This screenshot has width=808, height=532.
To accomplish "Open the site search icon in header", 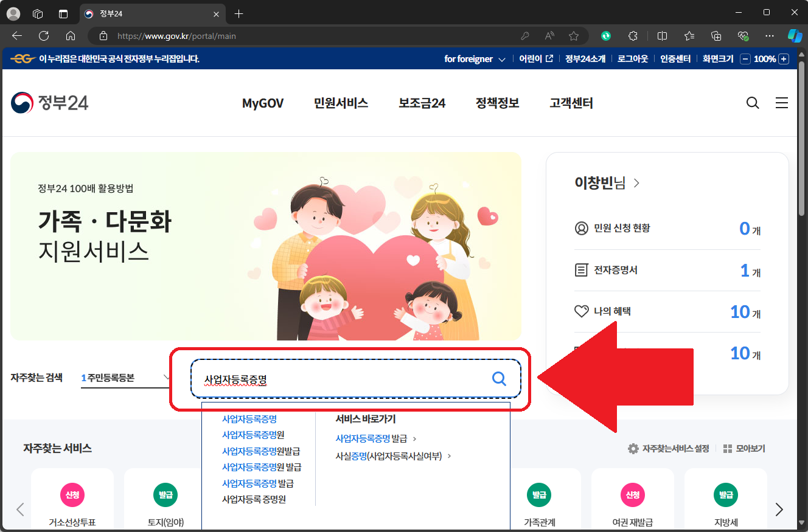I will [x=753, y=103].
